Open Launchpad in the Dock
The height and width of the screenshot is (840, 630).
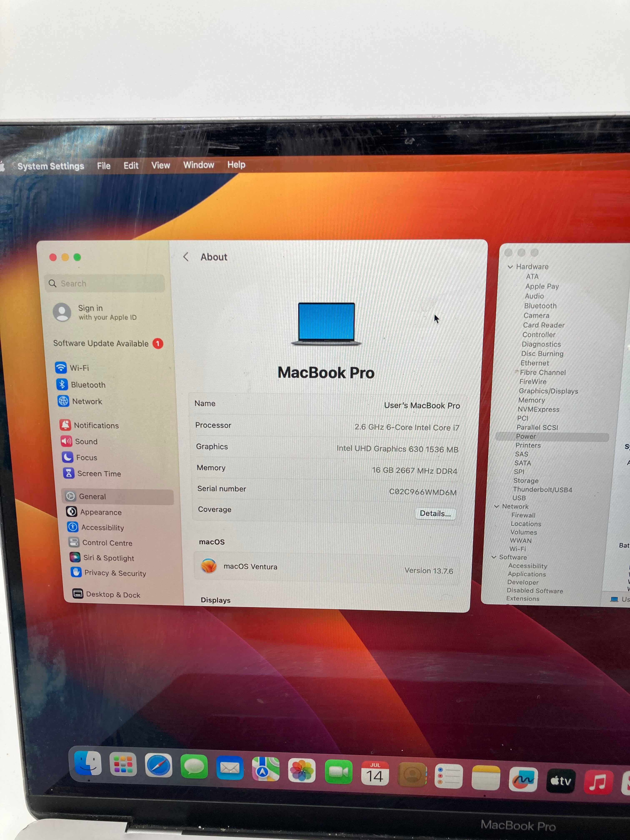(x=123, y=764)
